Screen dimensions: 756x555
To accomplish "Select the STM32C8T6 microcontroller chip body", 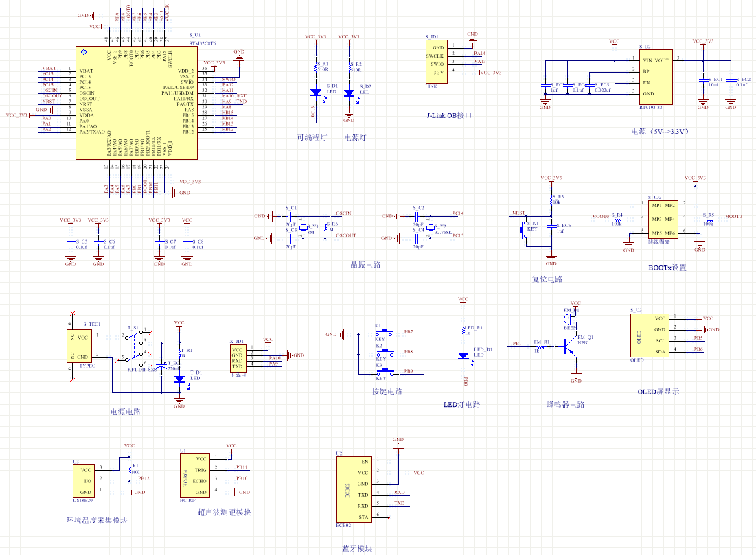I will (x=136, y=103).
